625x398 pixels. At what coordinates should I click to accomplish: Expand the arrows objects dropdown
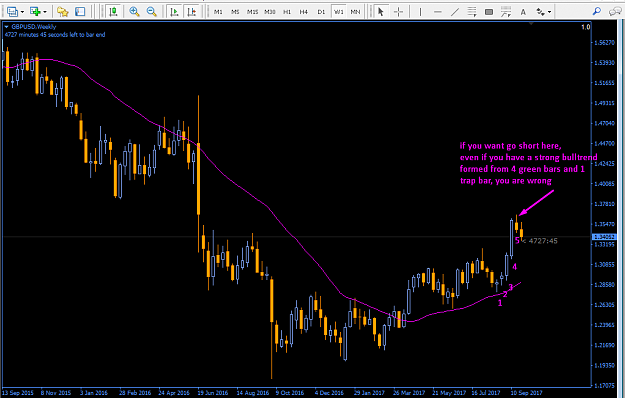550,12
